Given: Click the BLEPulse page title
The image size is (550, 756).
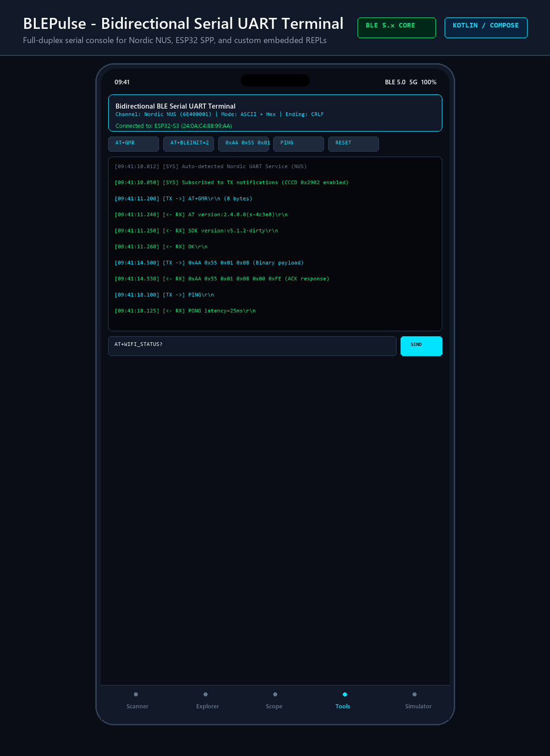Looking at the screenshot, I should (x=183, y=23).
